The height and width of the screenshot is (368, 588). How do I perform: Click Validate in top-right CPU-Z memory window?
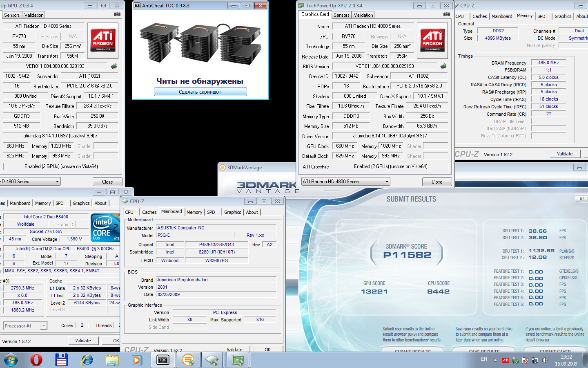[565, 154]
